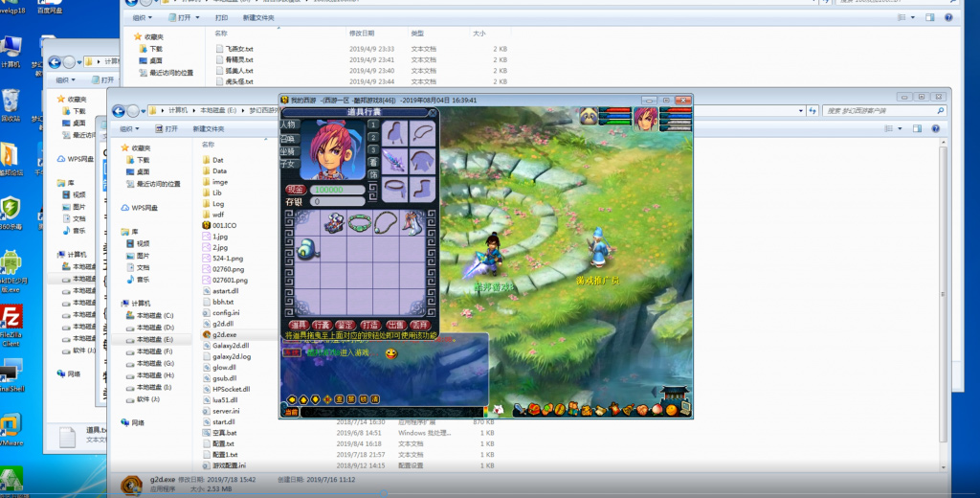The height and width of the screenshot is (498, 980).
Task: Select inventory page 1 button
Action: 373,124
